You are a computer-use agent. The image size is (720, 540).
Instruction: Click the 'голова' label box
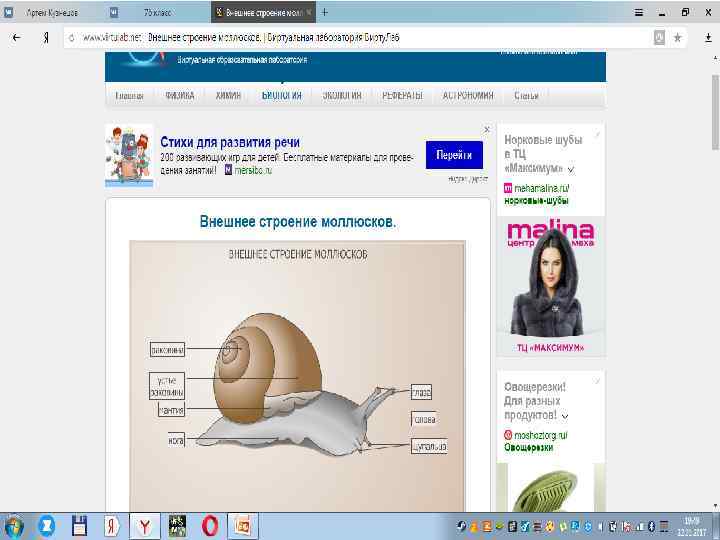point(424,419)
